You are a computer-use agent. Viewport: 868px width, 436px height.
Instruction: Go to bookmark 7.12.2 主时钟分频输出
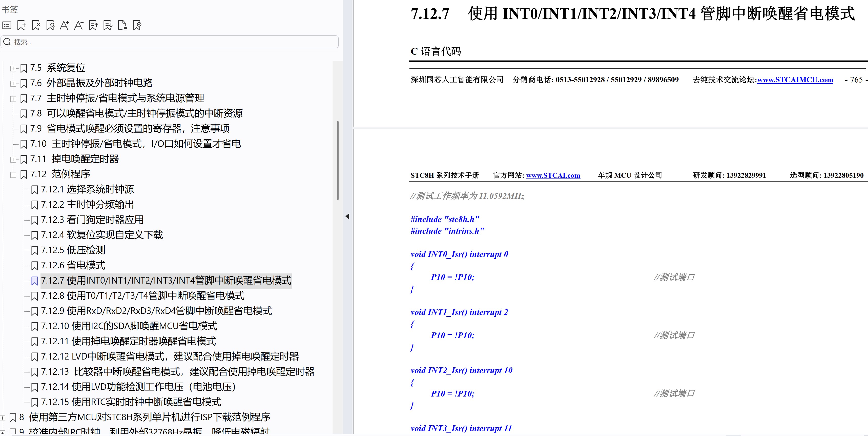coord(88,204)
